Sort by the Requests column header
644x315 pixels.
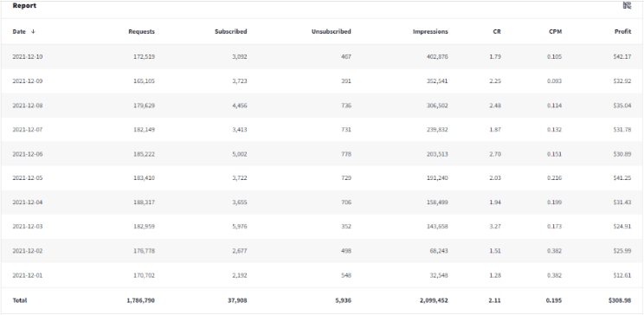[x=142, y=32]
